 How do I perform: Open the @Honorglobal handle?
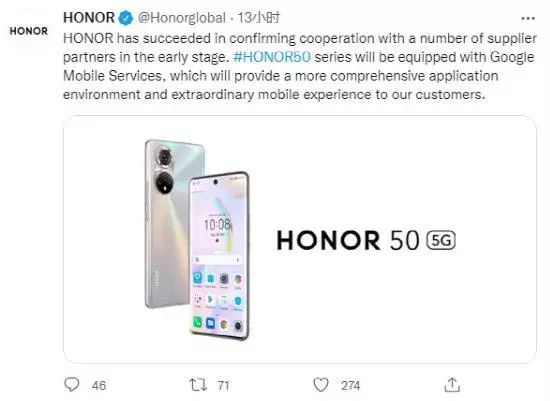coord(181,18)
